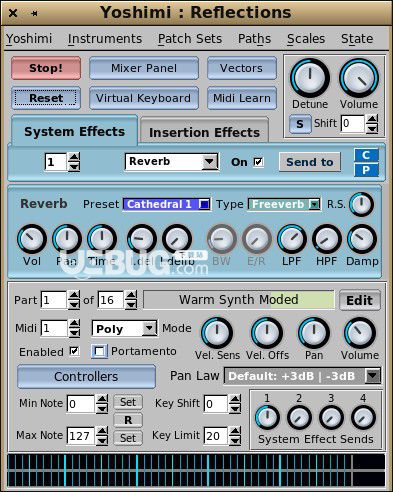This screenshot has width=393, height=492.
Task: Open the Pan Law dropdown
Action: click(303, 376)
